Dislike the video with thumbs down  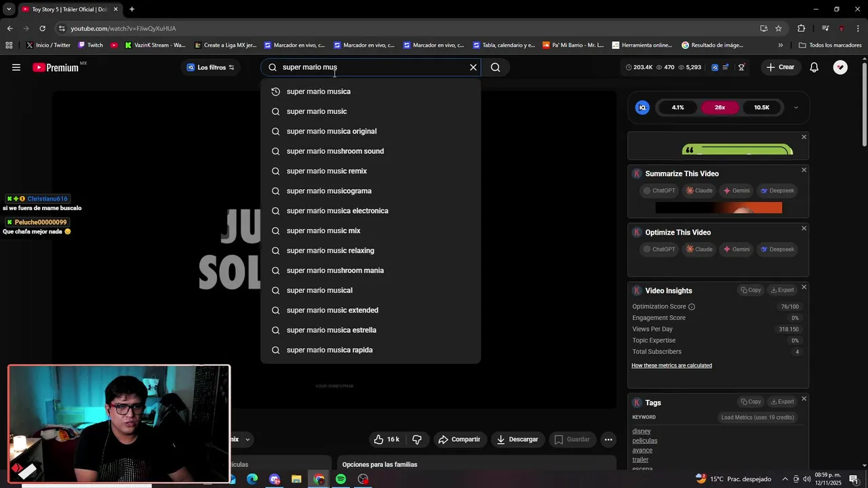tap(417, 439)
